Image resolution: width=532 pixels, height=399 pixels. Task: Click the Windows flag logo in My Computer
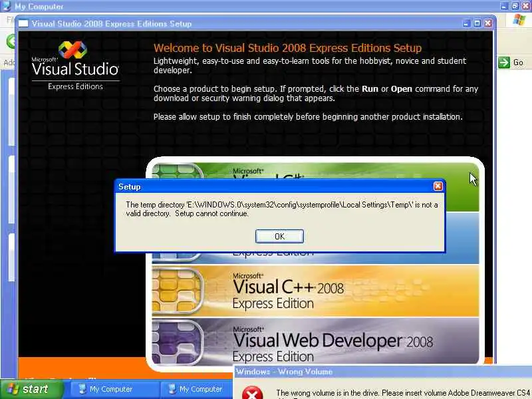pyautogui.click(x=519, y=20)
